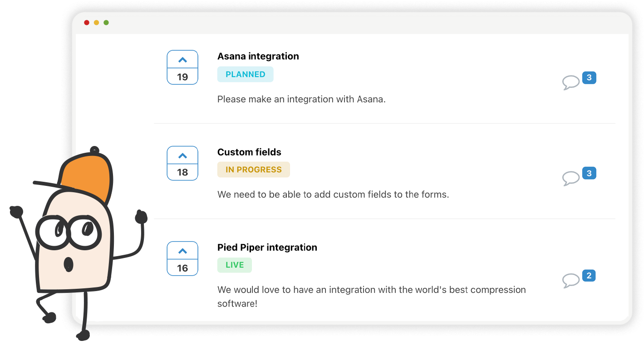The width and height of the screenshot is (644, 350).
Task: Click the LIVE status tag
Action: pyautogui.click(x=234, y=265)
